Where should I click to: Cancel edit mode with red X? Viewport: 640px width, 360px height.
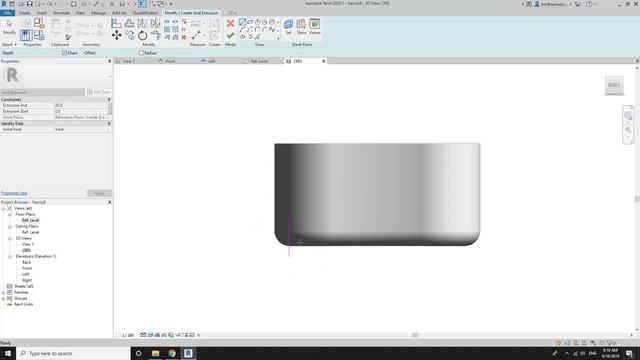click(x=230, y=24)
